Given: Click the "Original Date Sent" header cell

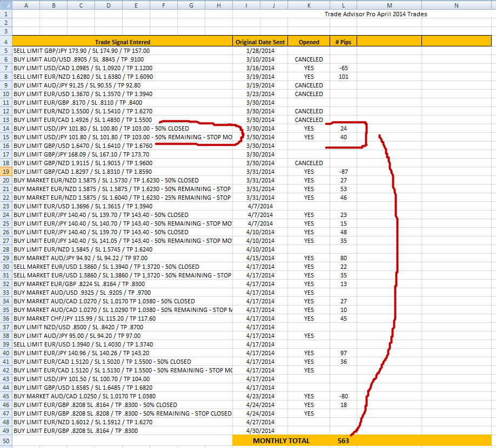Looking at the screenshot, I should (260, 42).
